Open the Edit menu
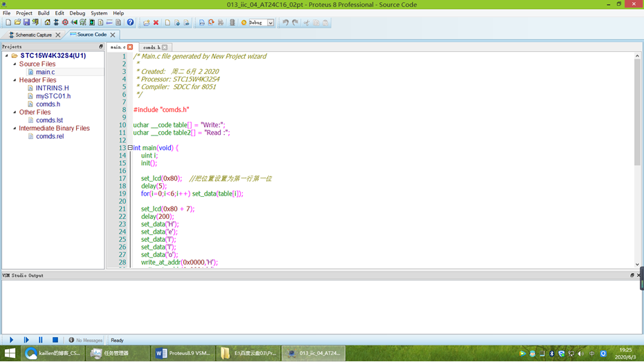The height and width of the screenshot is (362, 644). pos(59,13)
